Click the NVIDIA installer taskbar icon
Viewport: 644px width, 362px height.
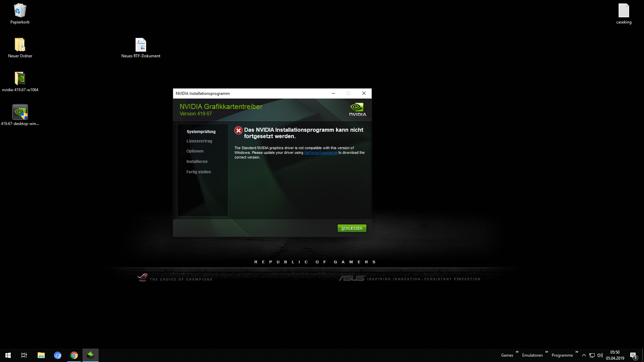tap(91, 355)
